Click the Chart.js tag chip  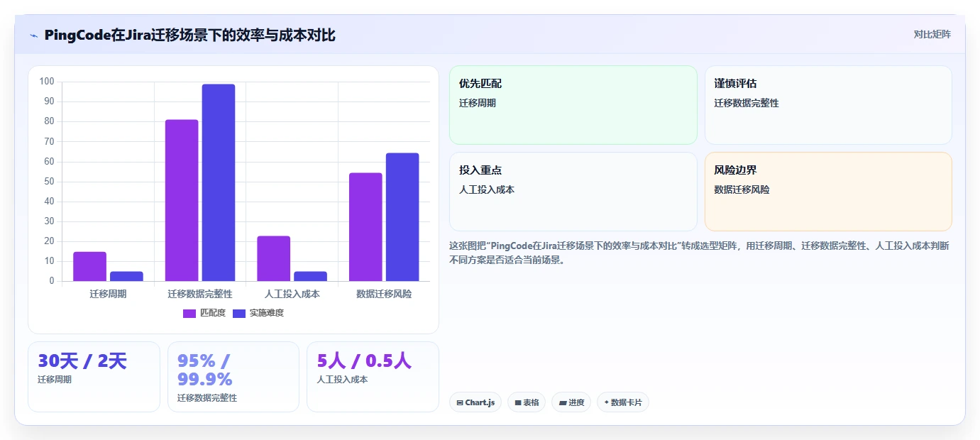(475, 402)
